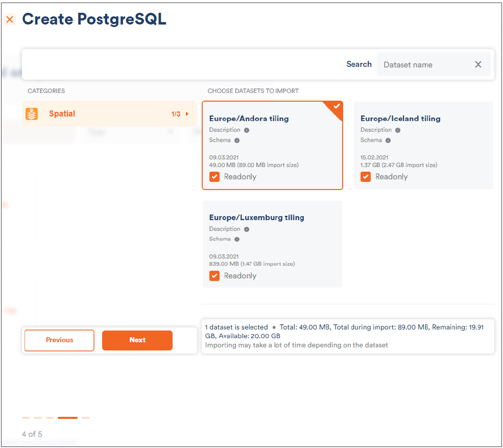The width and height of the screenshot is (503, 448).
Task: Show Schema info for Europe/Iceland tiling
Action: 388,140
